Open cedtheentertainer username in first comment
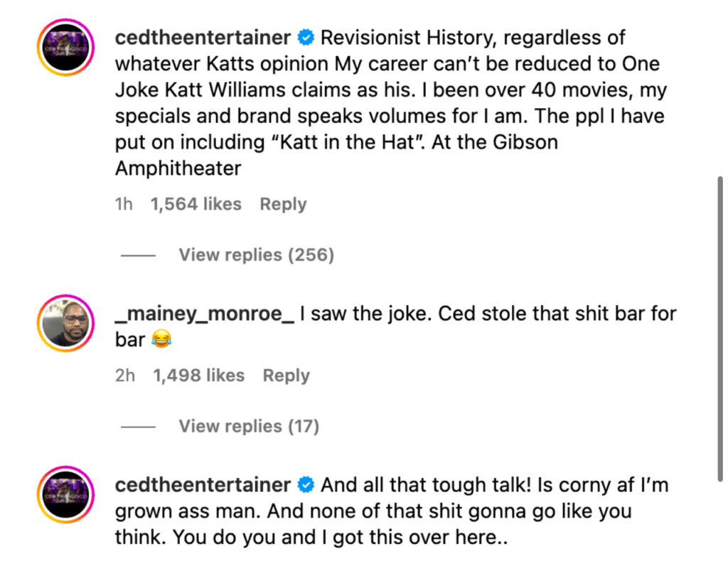Viewport: 728px width, 581px height. tap(203, 38)
